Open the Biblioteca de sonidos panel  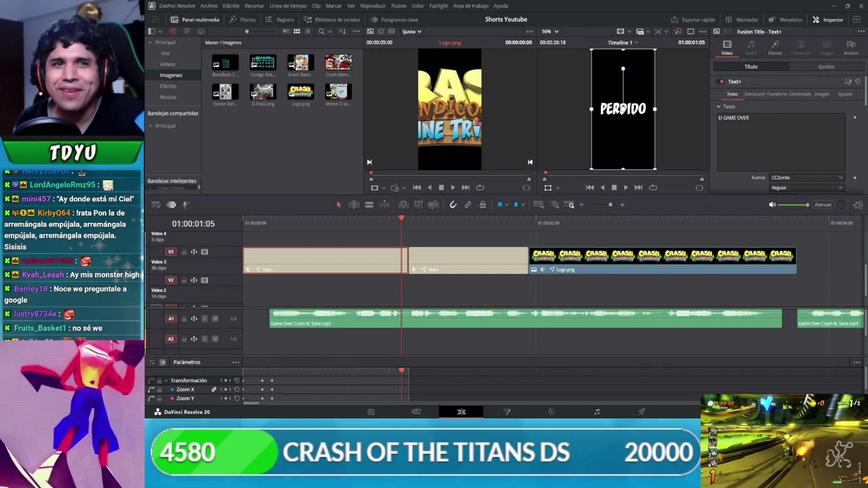332,20
